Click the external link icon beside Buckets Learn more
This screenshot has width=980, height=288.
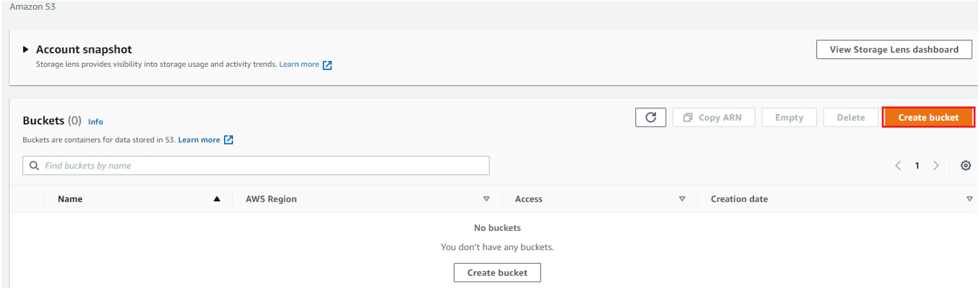click(x=228, y=140)
